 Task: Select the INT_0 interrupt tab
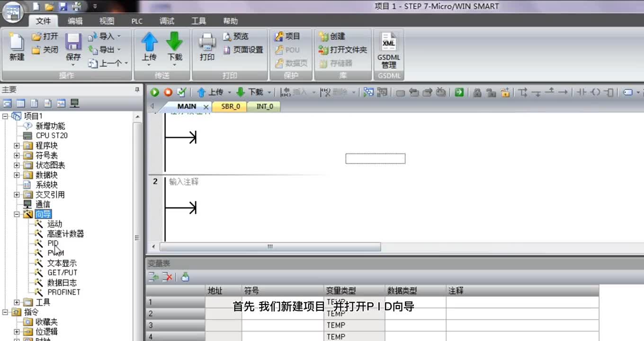pyautogui.click(x=265, y=107)
